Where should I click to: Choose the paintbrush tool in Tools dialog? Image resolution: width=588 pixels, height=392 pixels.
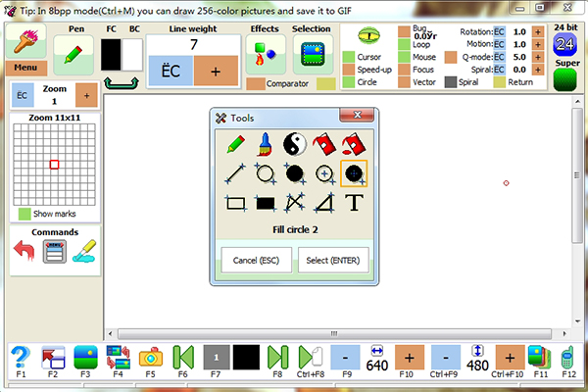(265, 145)
